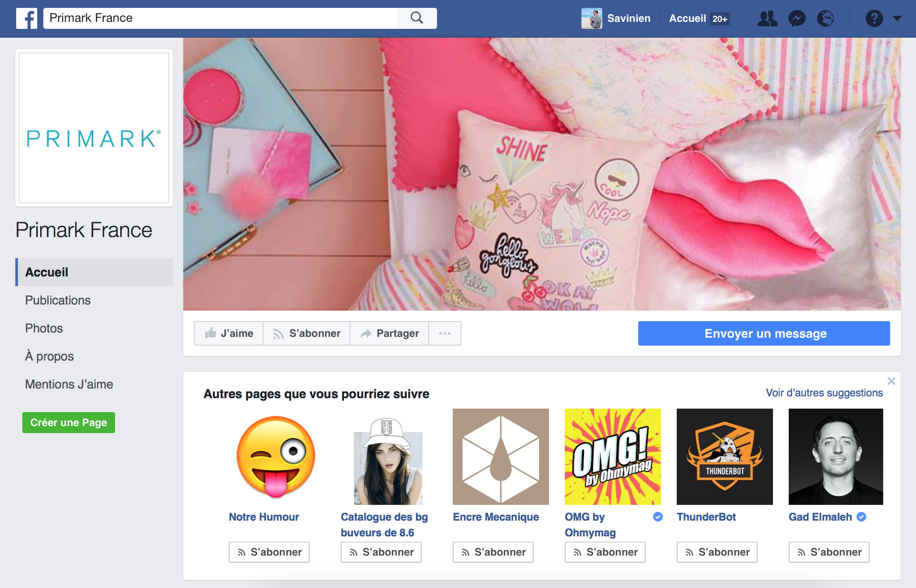Open the Primark France page title
This screenshot has width=916, height=588.
pos(84,230)
